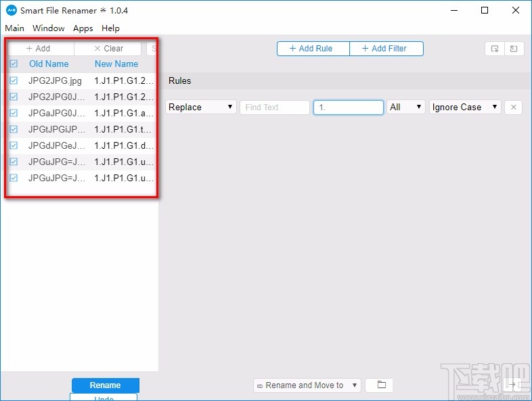Click new name 1.J1.P1.G1.t...
This screenshot has height=401, width=532.
[x=123, y=129]
